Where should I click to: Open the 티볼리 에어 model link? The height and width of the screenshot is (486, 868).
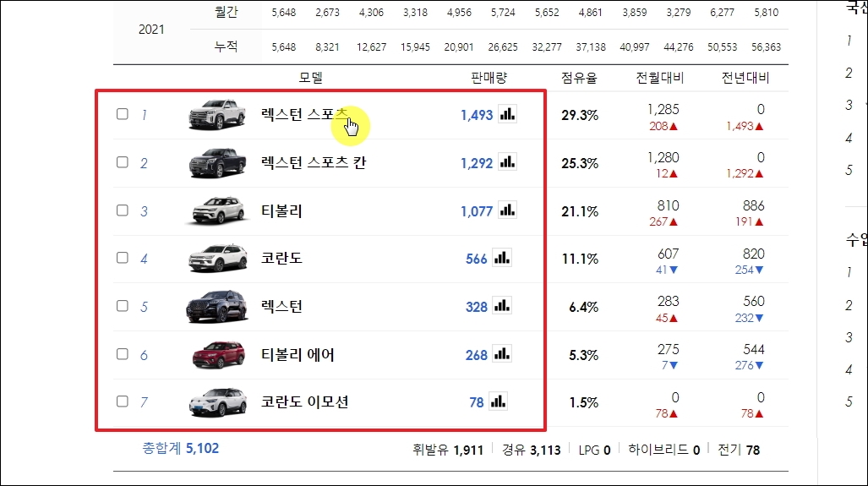click(298, 355)
